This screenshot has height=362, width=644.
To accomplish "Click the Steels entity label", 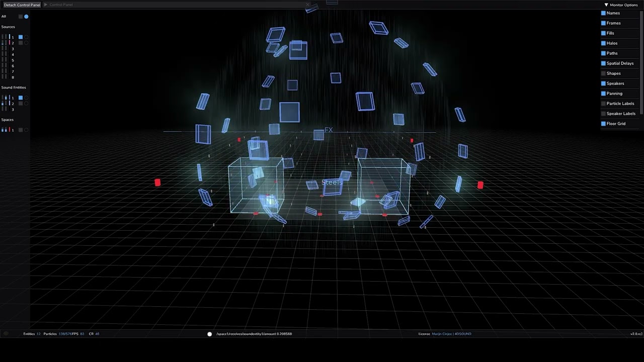I will click(332, 182).
